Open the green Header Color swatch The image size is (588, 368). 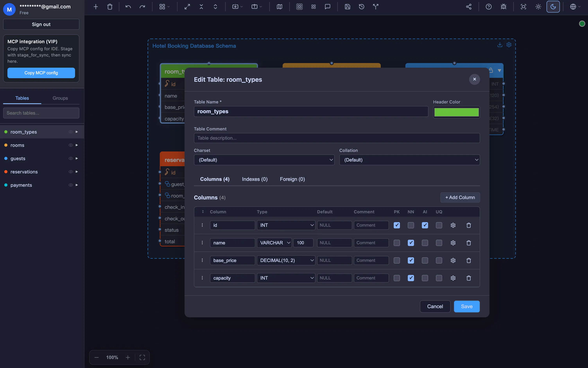tap(456, 112)
